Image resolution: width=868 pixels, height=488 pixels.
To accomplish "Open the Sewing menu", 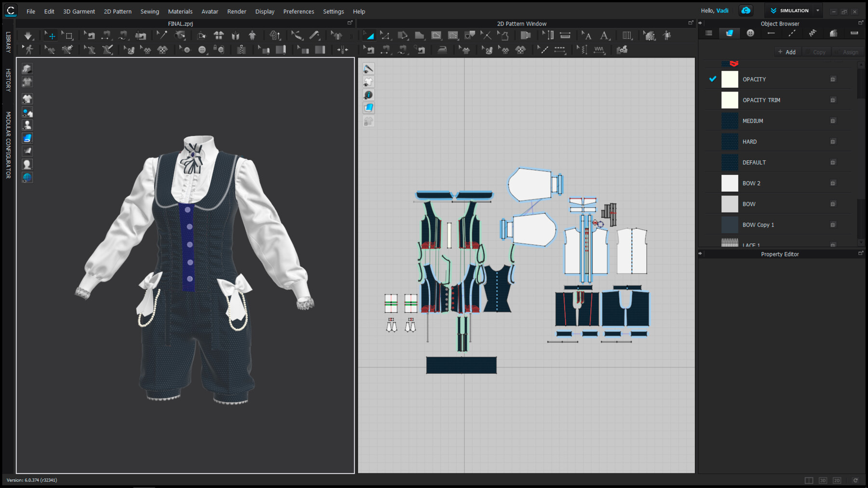I will point(149,11).
